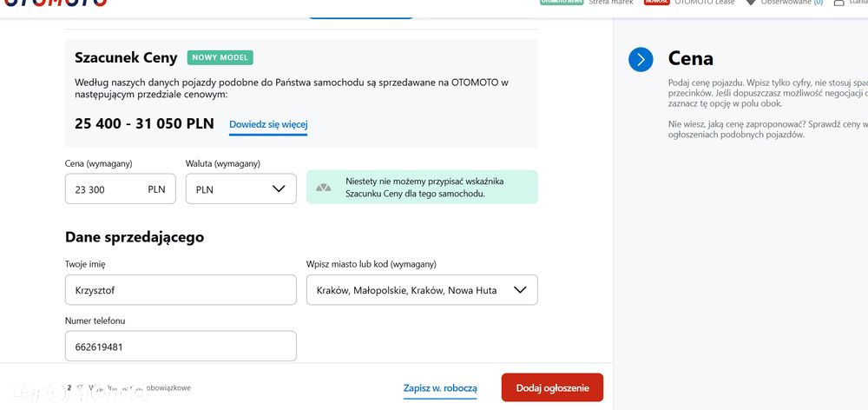Submit with the Dodaj ogłoszenie button

pos(552,387)
